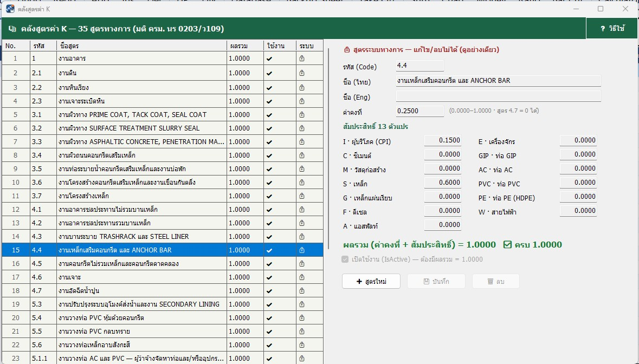Click the ลบ delete button

tap(496, 281)
